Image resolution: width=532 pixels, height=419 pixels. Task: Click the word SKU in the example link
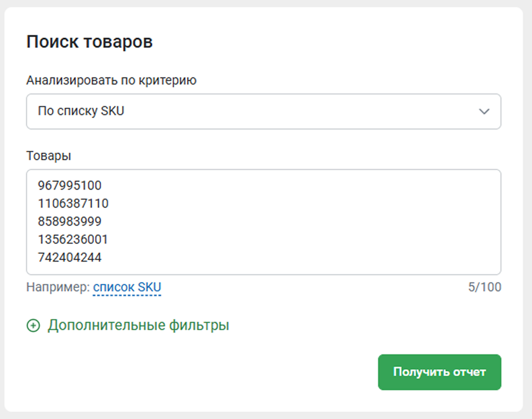(x=149, y=287)
